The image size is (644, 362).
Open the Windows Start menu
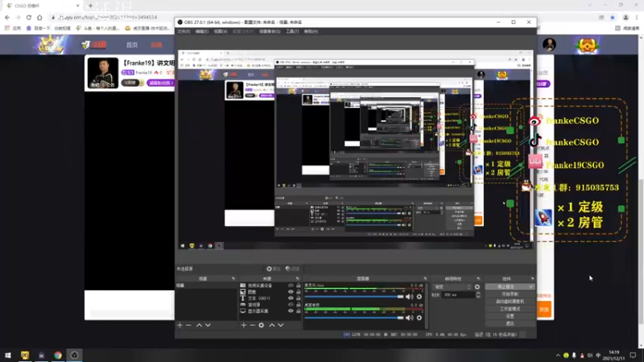8,355
